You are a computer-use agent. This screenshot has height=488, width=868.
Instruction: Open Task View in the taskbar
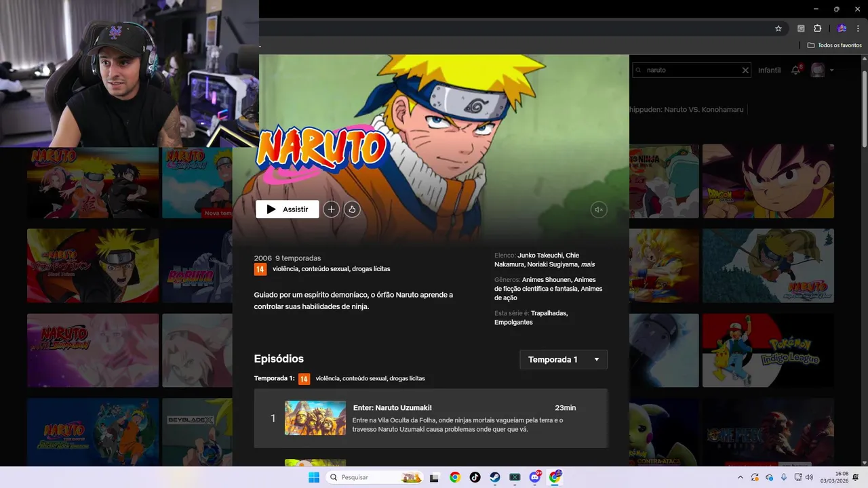435,477
